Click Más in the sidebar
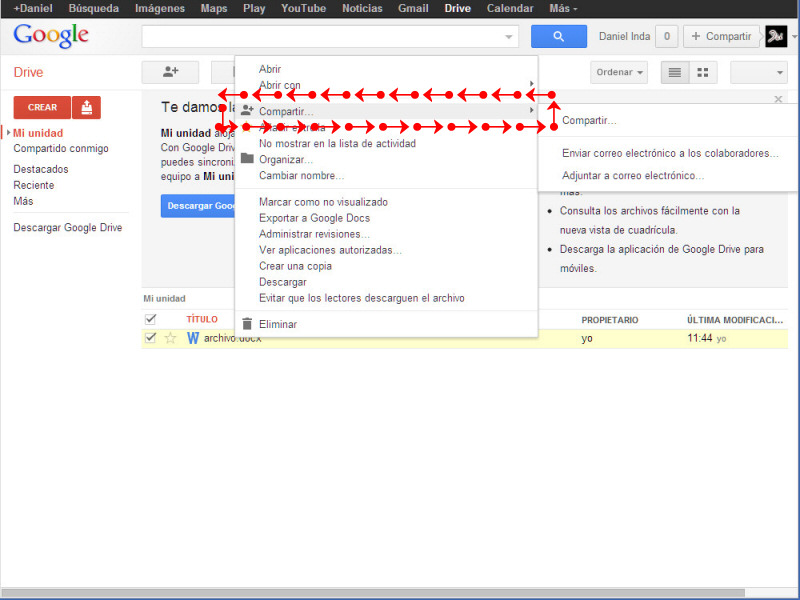This screenshot has width=800, height=600. [23, 201]
